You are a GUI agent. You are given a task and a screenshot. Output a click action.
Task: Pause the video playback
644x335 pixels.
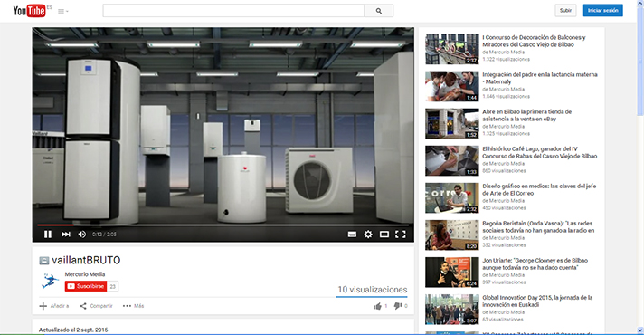(x=48, y=234)
